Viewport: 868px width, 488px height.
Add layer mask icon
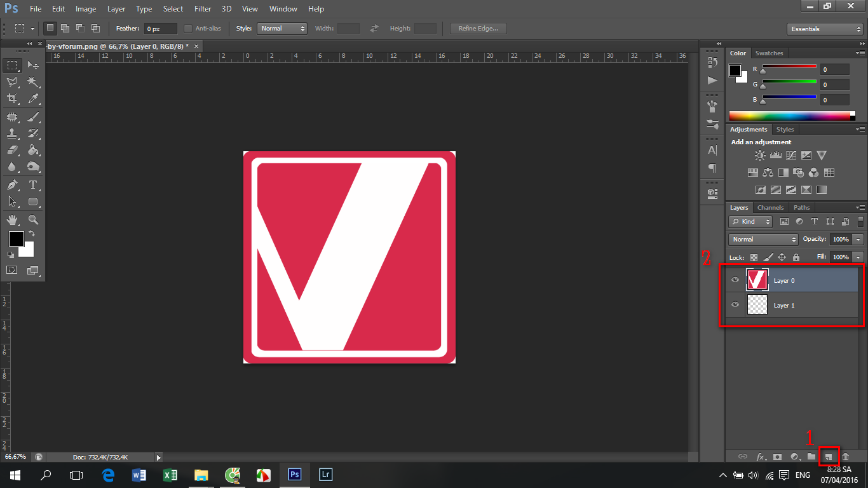tap(777, 456)
